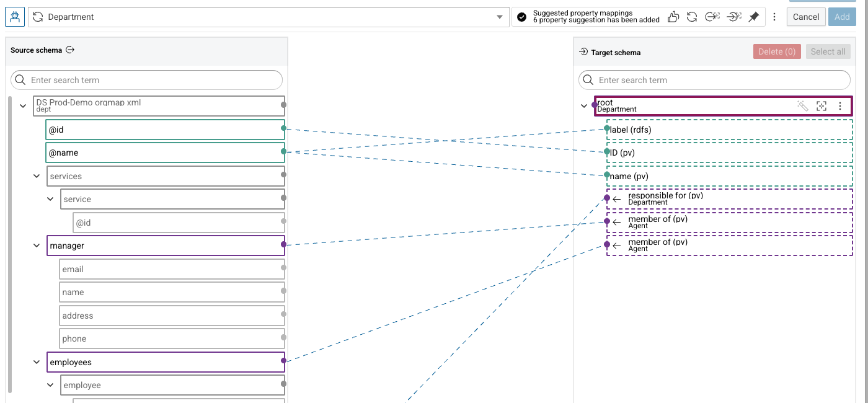
Task: Click the refresh icon in the suggestions bar
Action: click(x=692, y=17)
